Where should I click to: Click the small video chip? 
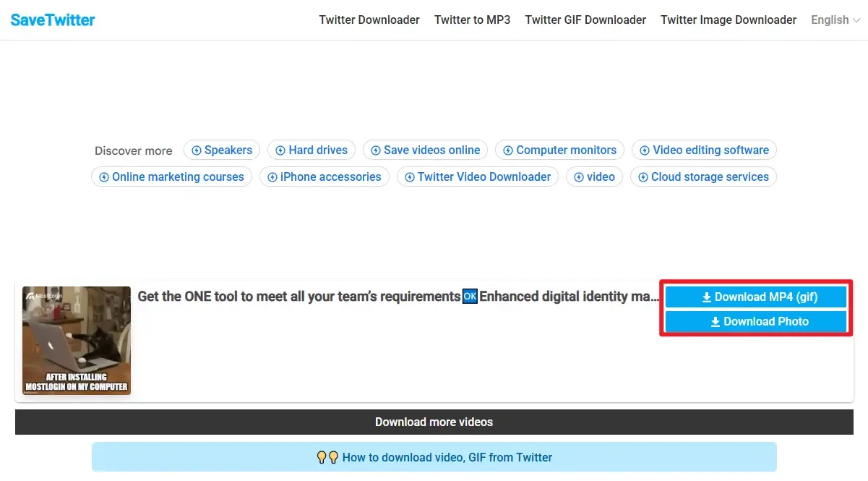(x=594, y=176)
